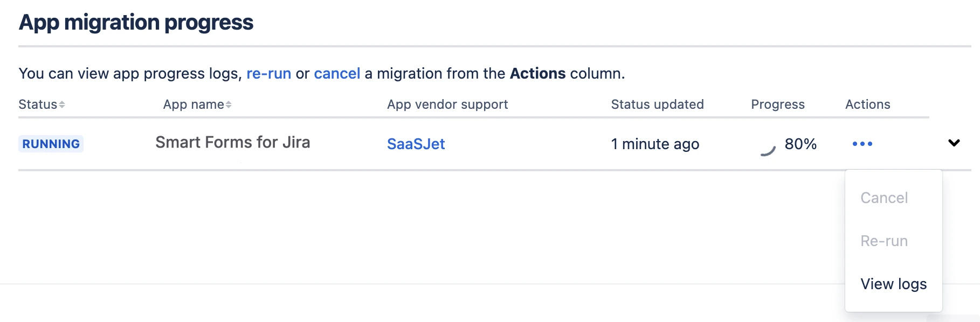Select View logs from the menu
Screen dimensions: 980x322
click(893, 284)
